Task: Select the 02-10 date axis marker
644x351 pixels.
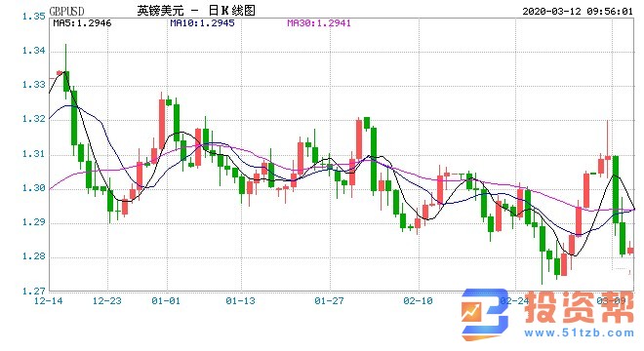Action: coord(418,301)
